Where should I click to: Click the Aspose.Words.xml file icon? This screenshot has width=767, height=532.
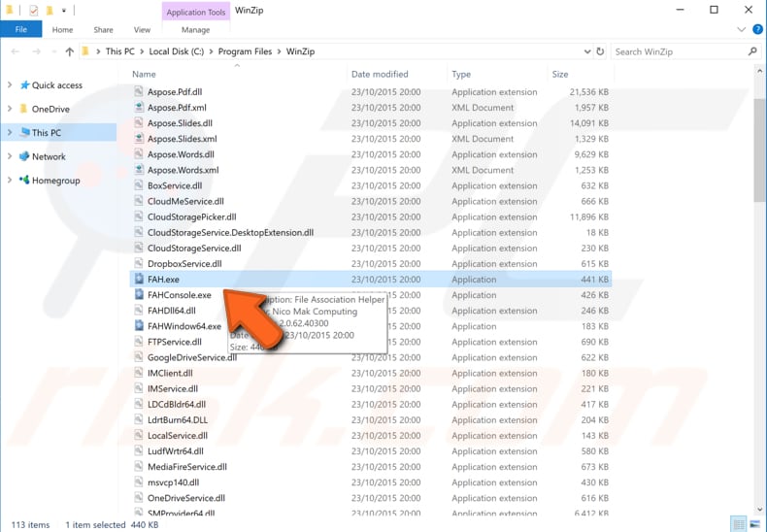(139, 170)
